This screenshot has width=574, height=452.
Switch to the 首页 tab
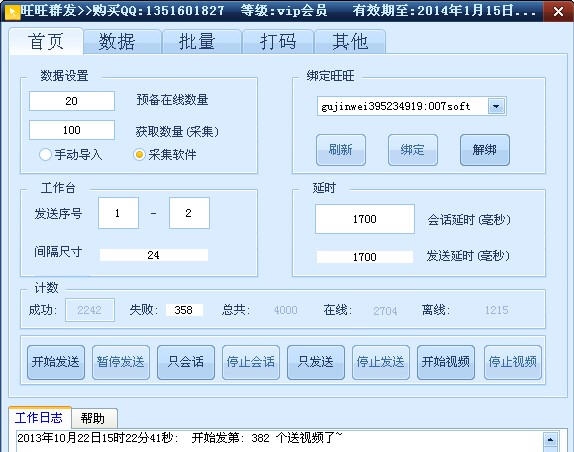[46, 41]
